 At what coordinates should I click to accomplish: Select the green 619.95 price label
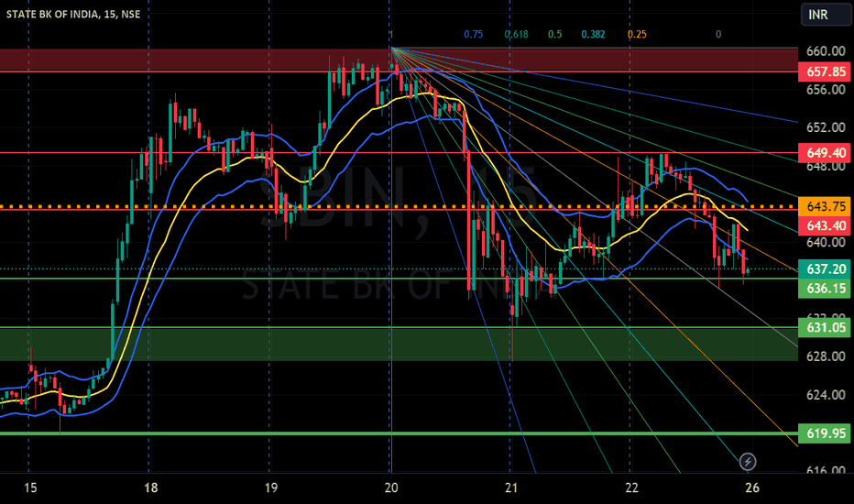coord(825,433)
